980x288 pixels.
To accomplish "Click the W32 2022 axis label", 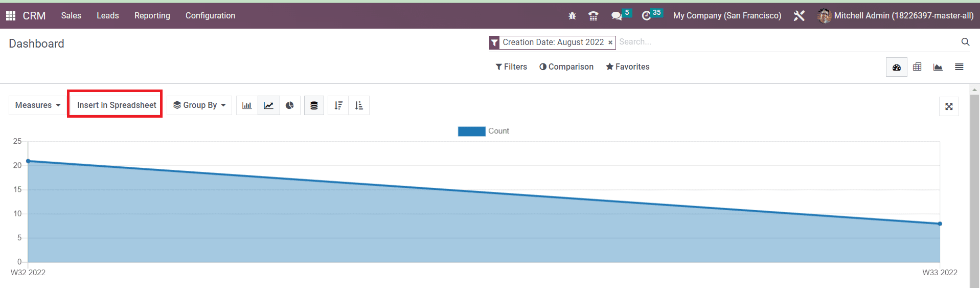I will pyautogui.click(x=28, y=273).
